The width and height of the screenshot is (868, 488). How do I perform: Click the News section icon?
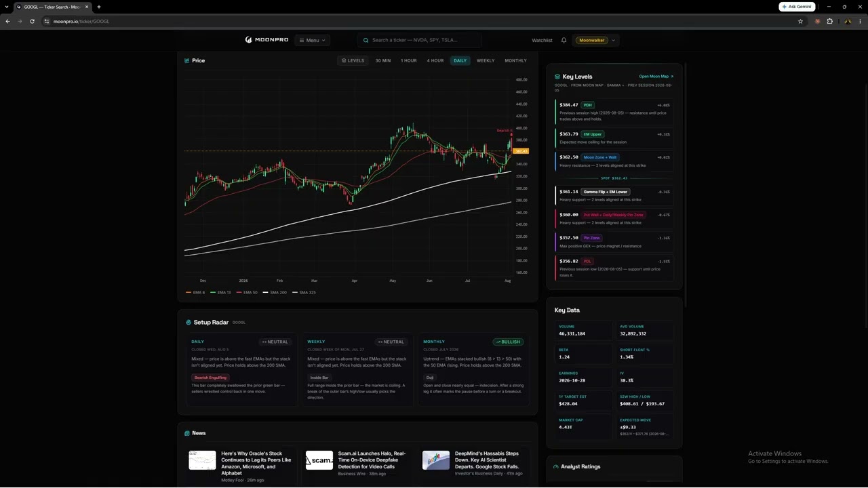pyautogui.click(x=187, y=433)
